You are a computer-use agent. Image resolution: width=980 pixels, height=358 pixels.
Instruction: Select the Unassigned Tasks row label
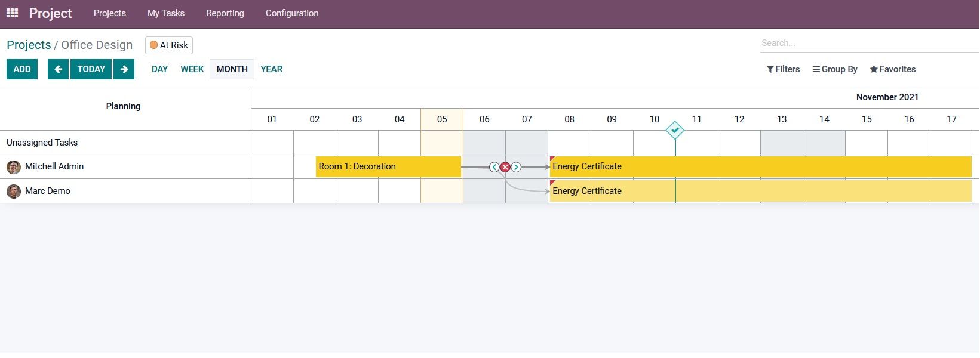[42, 143]
